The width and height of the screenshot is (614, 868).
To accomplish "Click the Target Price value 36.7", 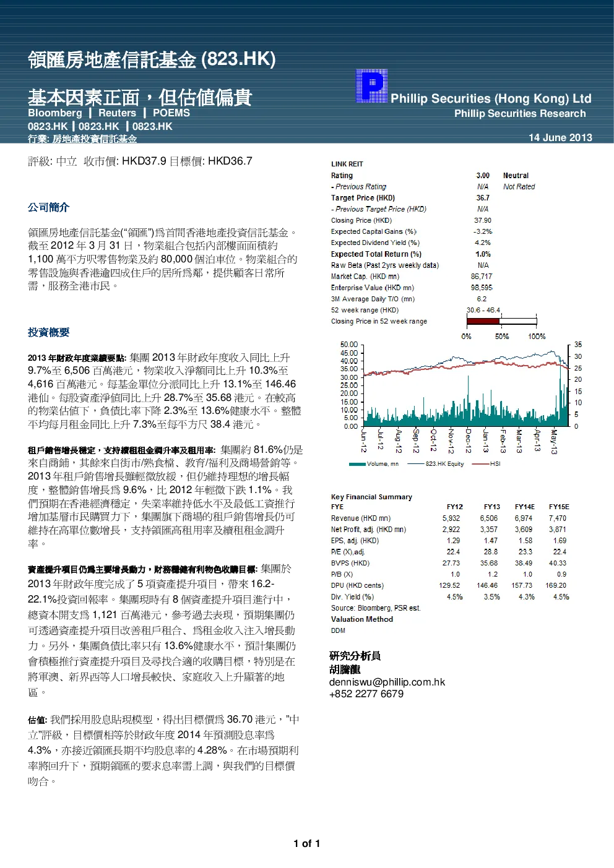I will [483, 198].
